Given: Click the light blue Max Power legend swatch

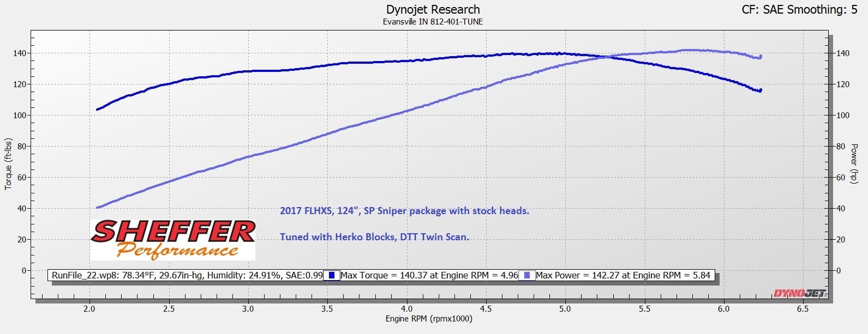Looking at the screenshot, I should [x=526, y=275].
